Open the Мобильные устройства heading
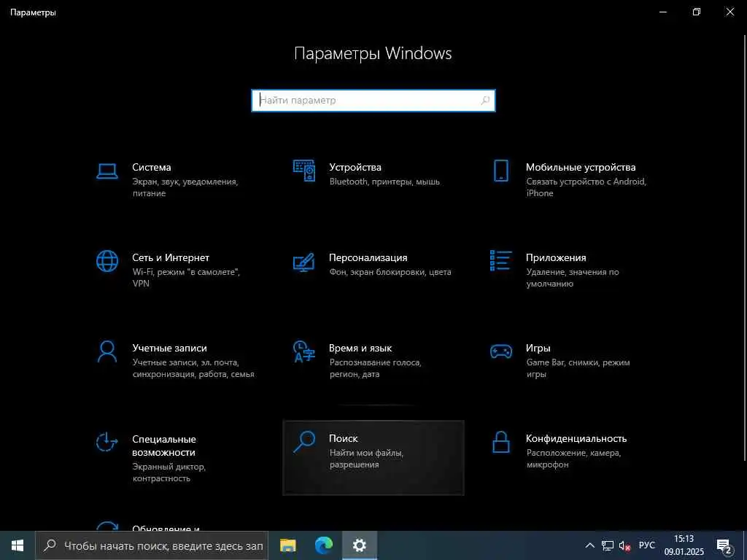The width and height of the screenshot is (747, 560). click(581, 167)
